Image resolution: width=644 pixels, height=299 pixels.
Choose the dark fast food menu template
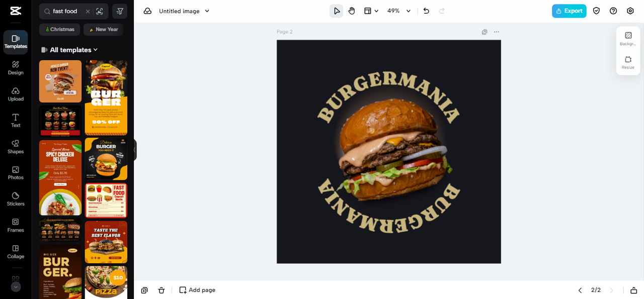pos(60,121)
